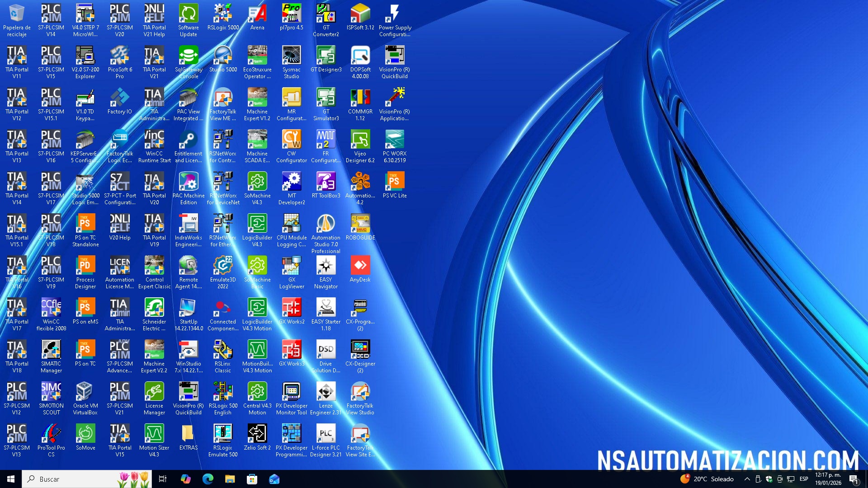The image size is (868, 488).
Task: Open Task View from the taskbar
Action: click(x=163, y=479)
